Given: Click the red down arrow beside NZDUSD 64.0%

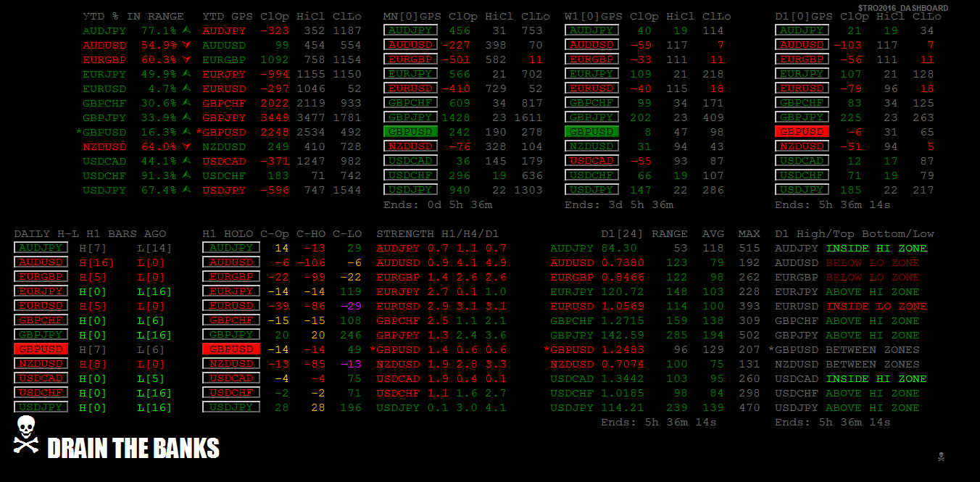Looking at the screenshot, I should 187,146.
